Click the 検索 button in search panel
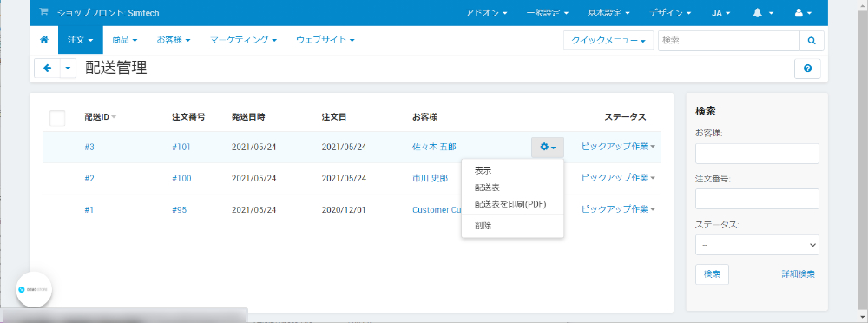868x323 pixels. tap(712, 274)
